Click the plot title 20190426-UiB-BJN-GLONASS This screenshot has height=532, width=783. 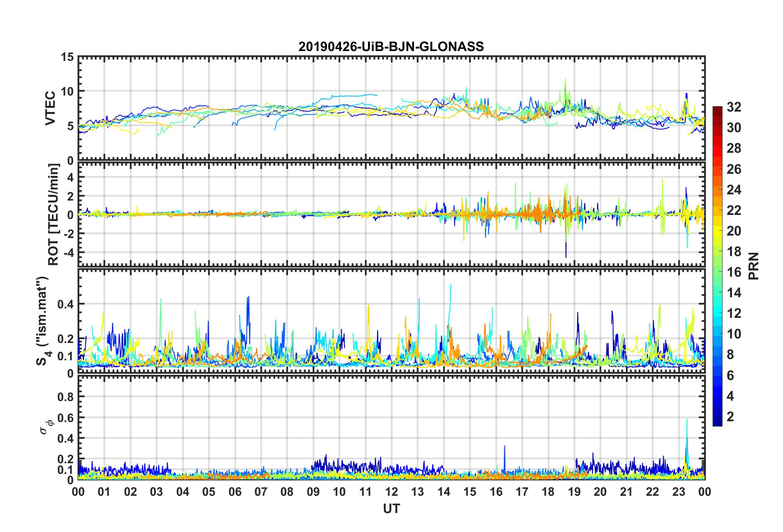(x=391, y=47)
